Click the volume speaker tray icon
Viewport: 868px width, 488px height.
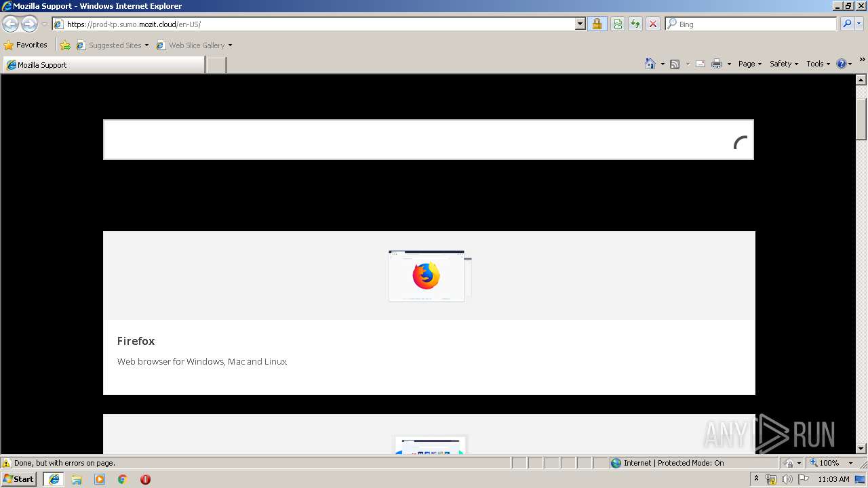(x=787, y=480)
